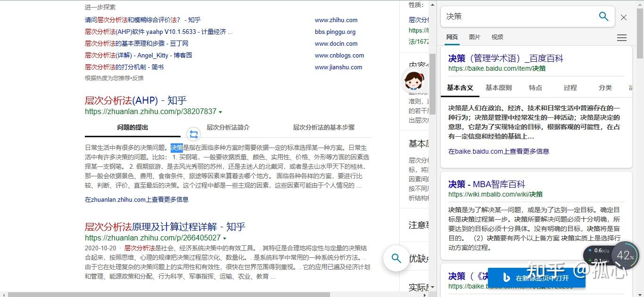Click 在baike.baidu.com上查看更多信息 link
644x297 pixels.
coord(499,151)
